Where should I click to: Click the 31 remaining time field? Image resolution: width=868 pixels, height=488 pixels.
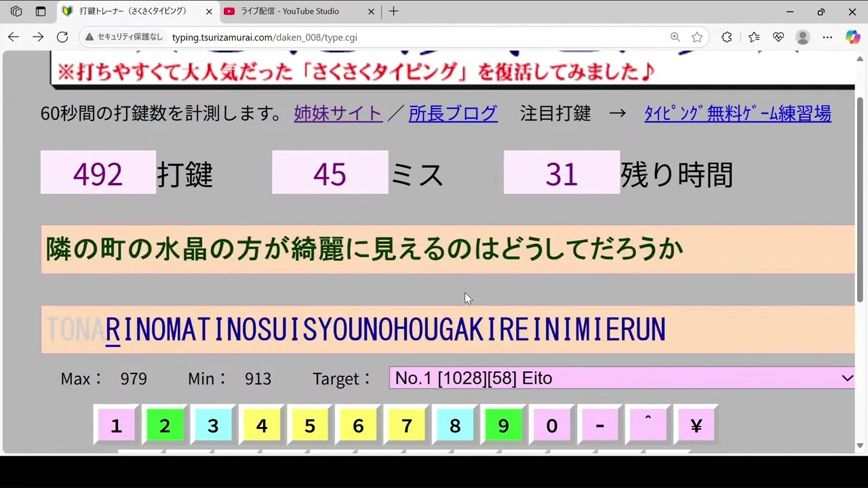(561, 172)
